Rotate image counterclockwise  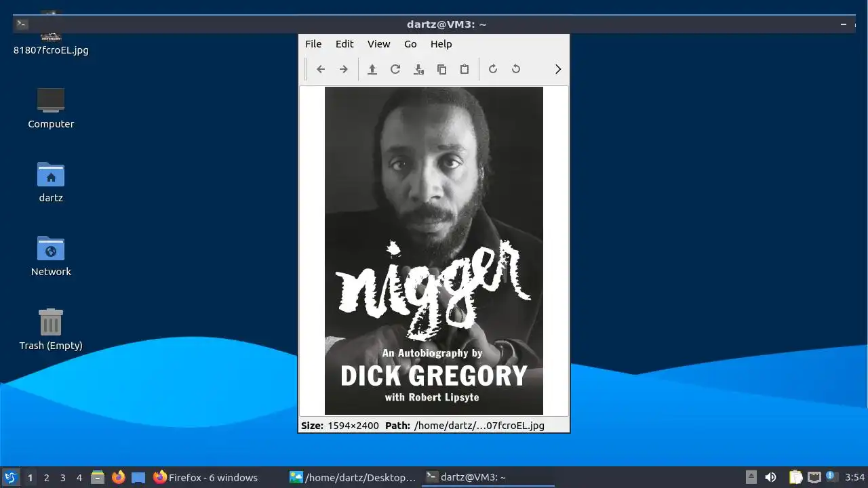516,69
